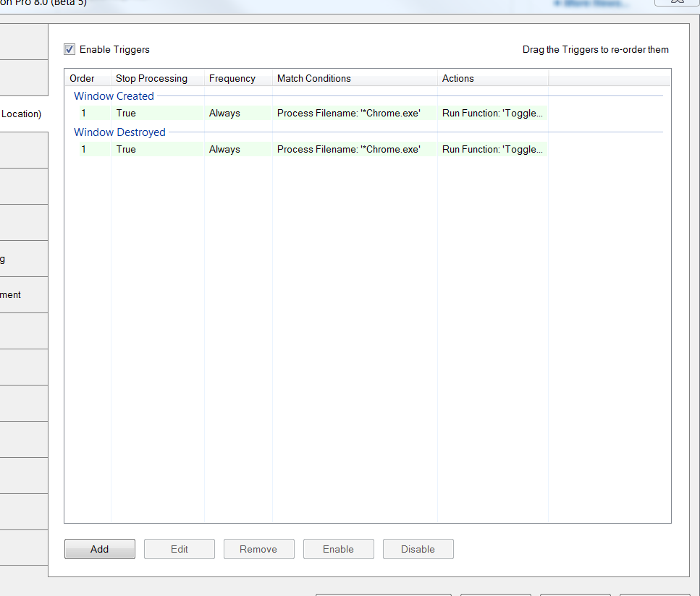This screenshot has height=596, width=700.
Task: Click the Run Function action in Window Created
Action: pos(492,114)
